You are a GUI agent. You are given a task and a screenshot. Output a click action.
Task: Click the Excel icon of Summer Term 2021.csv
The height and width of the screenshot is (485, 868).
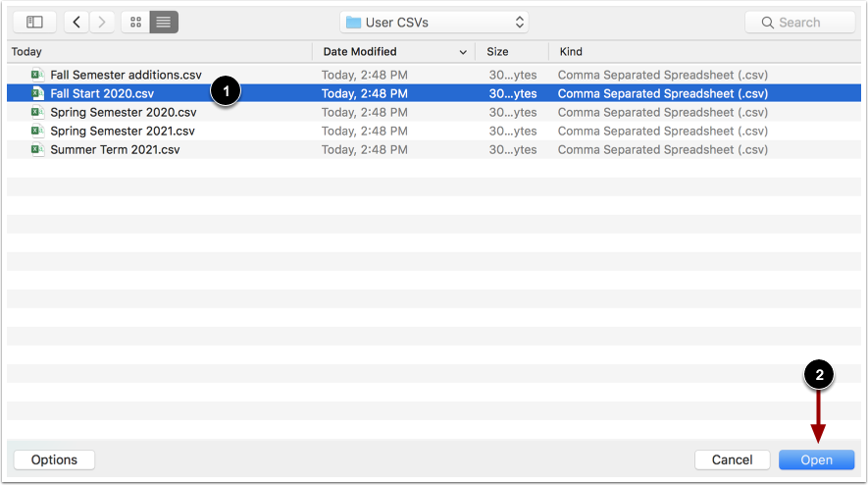(37, 149)
